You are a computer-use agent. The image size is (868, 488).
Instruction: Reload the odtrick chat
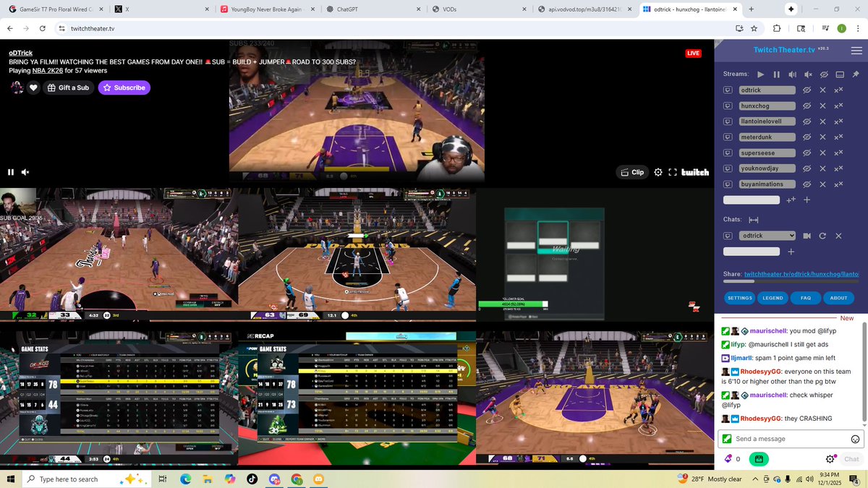[822, 236]
